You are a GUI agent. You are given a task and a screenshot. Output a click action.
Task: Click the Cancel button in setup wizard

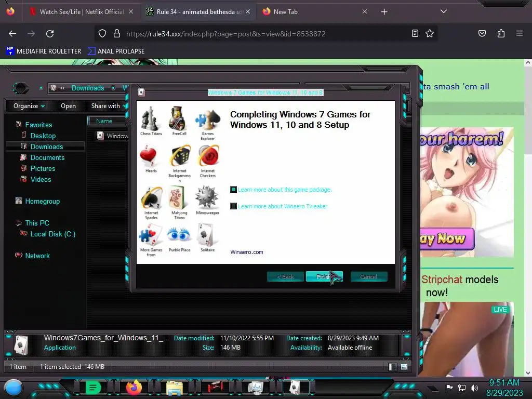[368, 277]
